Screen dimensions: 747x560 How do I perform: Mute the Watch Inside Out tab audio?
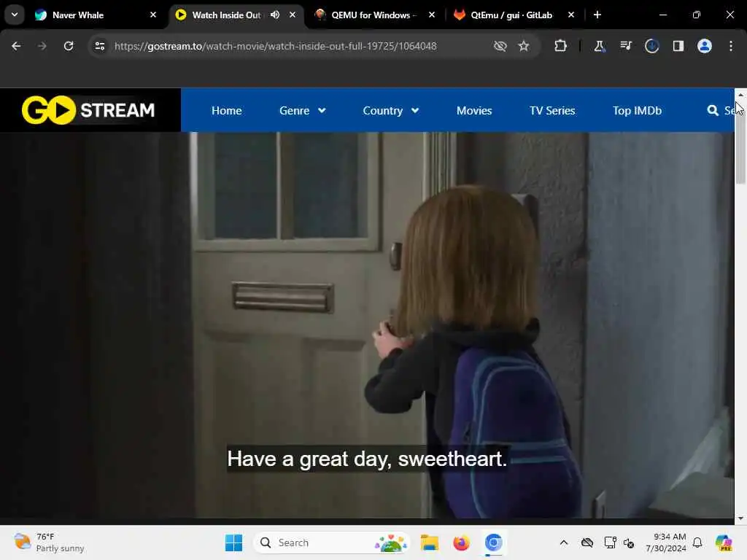tap(275, 15)
